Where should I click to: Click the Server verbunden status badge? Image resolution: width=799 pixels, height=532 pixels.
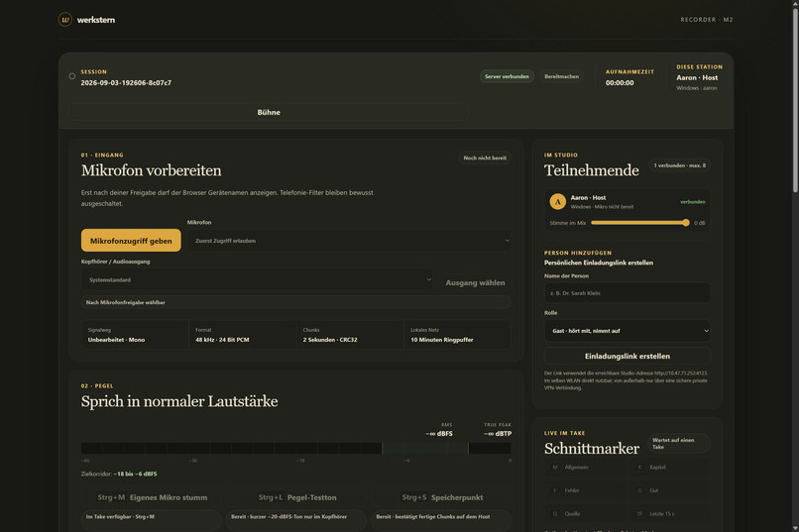507,76
